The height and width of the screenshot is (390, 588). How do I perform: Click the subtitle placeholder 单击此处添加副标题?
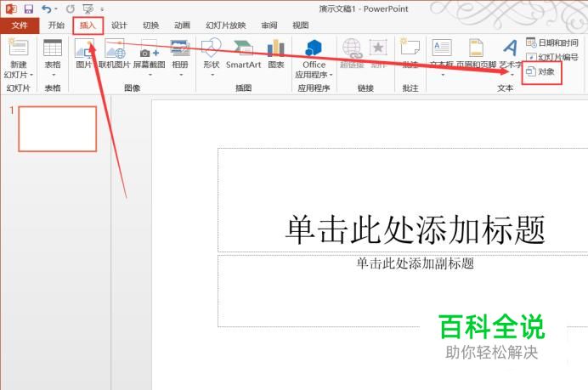click(x=416, y=263)
